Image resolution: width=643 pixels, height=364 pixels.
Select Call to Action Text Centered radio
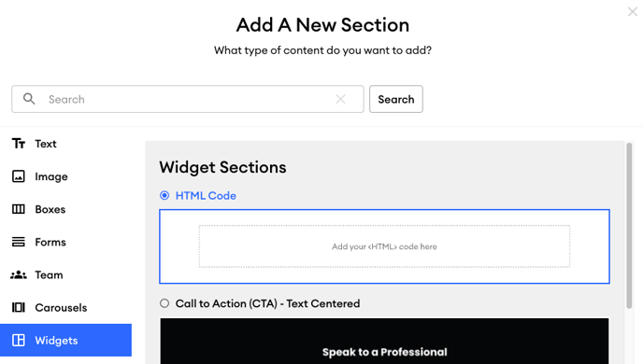[164, 303]
